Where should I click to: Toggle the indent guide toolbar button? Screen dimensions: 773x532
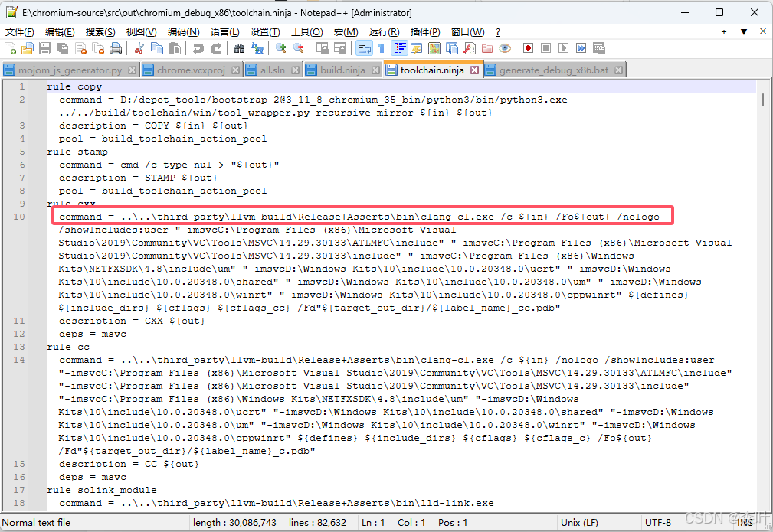pos(399,48)
